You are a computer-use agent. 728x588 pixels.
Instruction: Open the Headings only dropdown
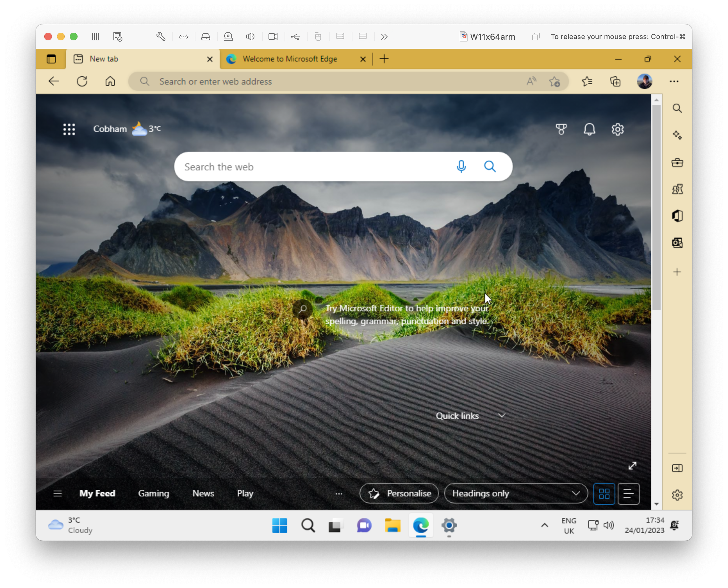[x=515, y=494]
